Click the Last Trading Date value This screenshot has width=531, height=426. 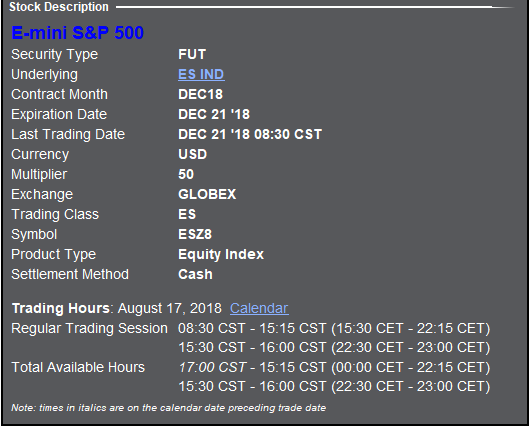pos(250,134)
